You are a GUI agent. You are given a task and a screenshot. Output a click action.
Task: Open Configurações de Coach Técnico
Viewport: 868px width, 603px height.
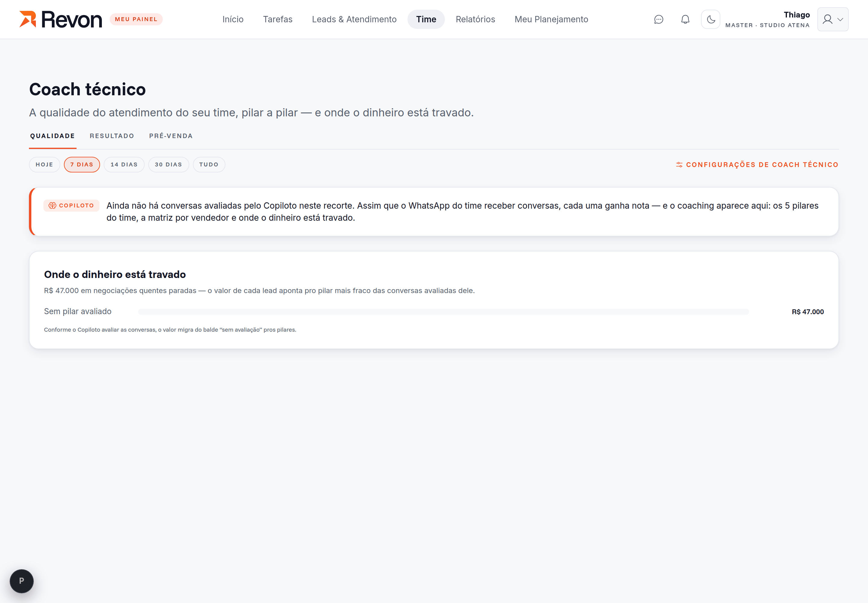point(757,165)
